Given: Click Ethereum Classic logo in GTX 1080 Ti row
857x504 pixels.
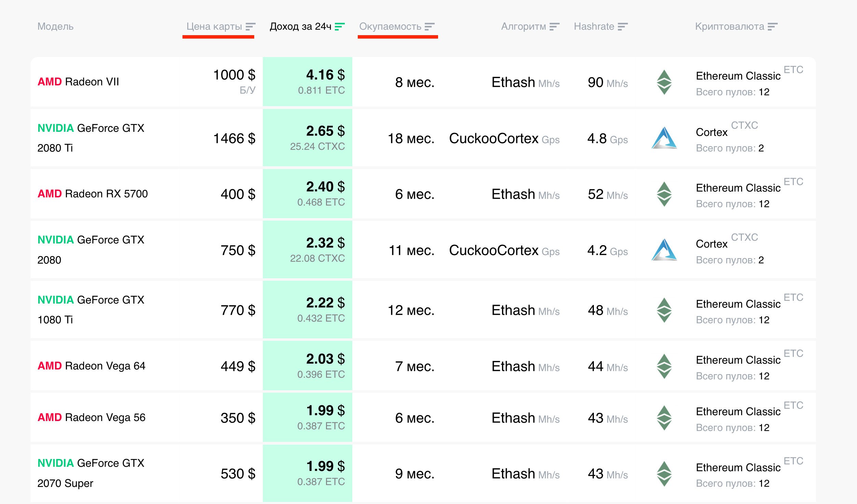Looking at the screenshot, I should (x=664, y=310).
